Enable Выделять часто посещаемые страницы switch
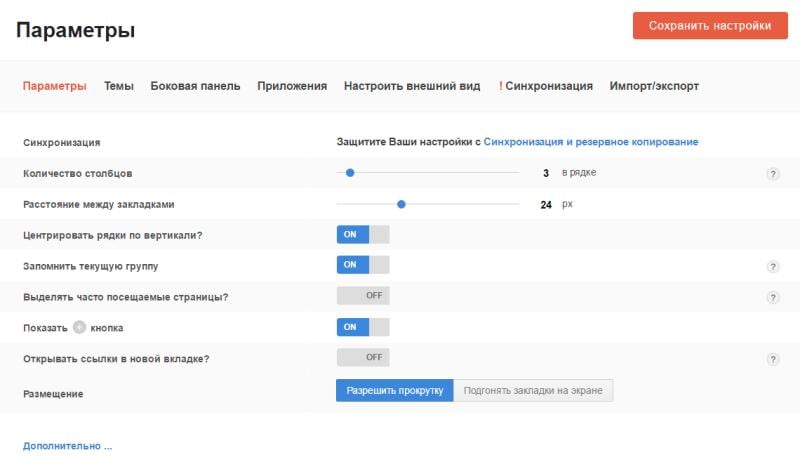This screenshot has width=800, height=462. (x=363, y=296)
